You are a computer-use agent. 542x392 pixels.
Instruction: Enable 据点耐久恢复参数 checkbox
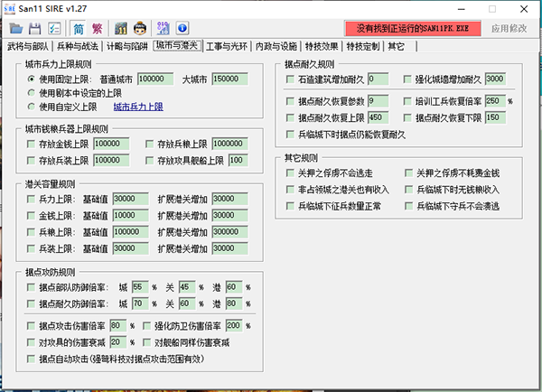click(290, 101)
